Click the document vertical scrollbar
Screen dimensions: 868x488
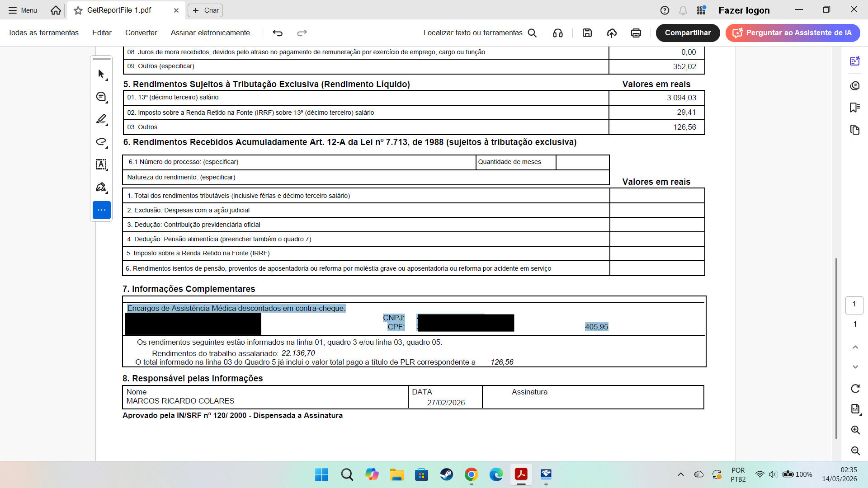point(836,348)
